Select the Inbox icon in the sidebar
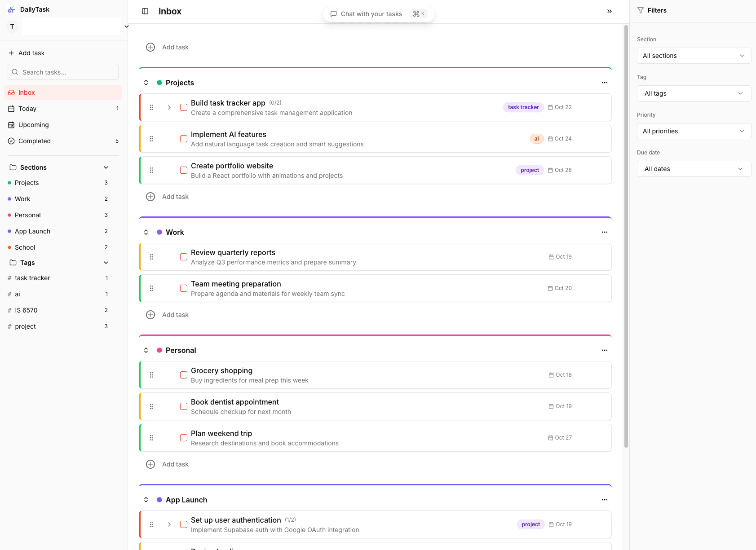 coord(11,92)
